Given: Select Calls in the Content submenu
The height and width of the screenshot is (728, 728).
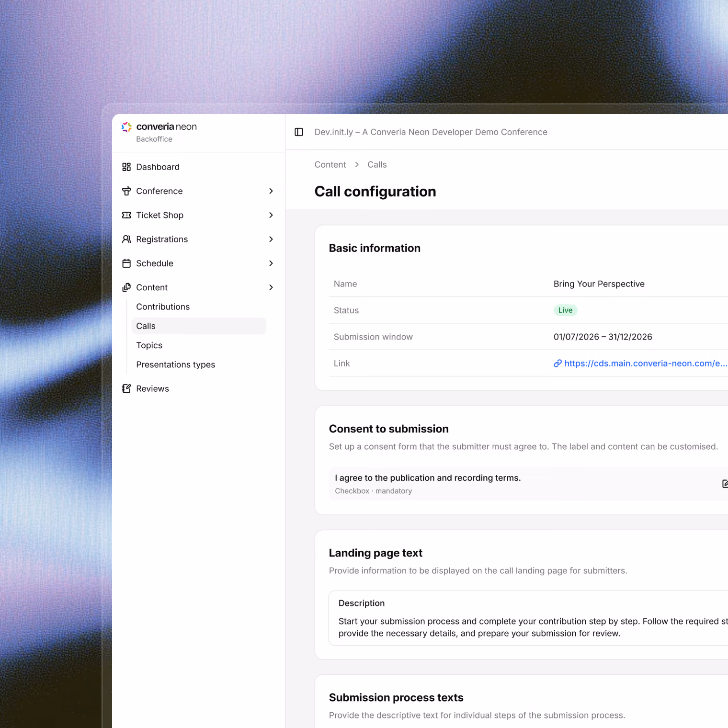Looking at the screenshot, I should click(198, 326).
